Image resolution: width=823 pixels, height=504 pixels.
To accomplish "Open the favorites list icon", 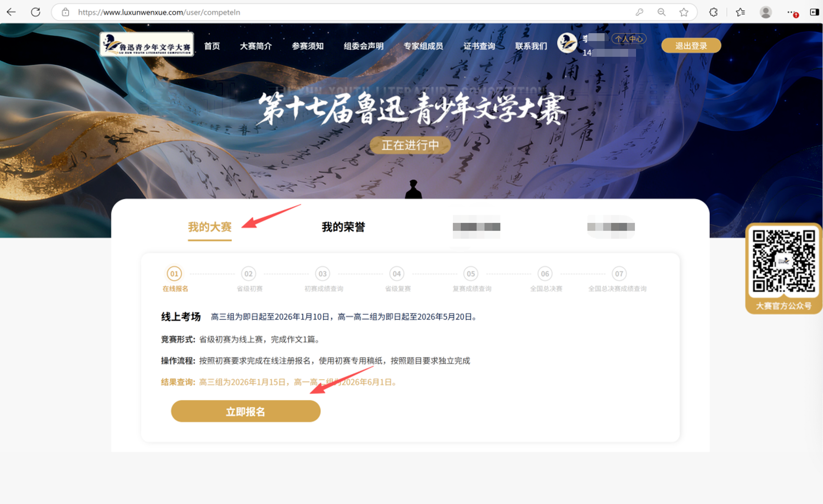I will pyautogui.click(x=740, y=12).
